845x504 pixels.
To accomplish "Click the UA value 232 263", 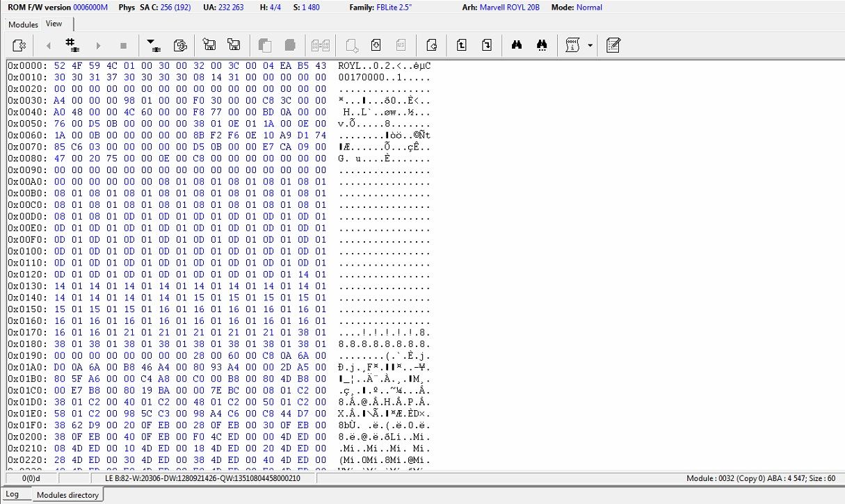I will tap(230, 8).
